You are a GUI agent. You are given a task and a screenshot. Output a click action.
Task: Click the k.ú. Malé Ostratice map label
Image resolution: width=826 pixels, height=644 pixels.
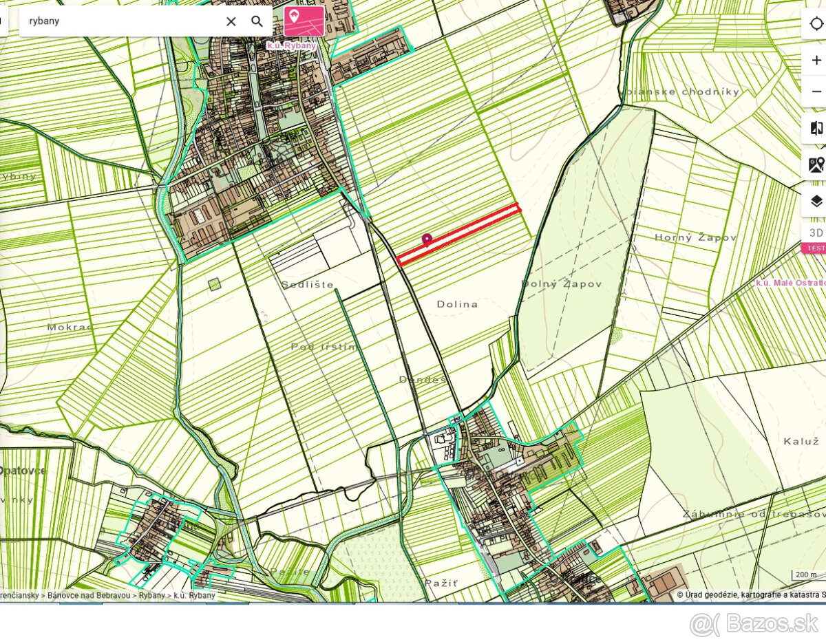pos(790,283)
